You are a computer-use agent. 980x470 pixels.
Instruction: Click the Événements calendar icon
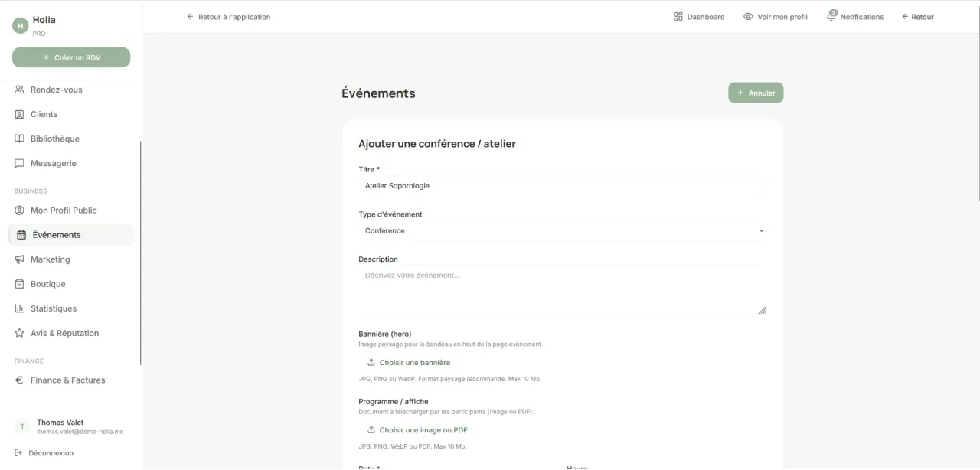(x=21, y=235)
